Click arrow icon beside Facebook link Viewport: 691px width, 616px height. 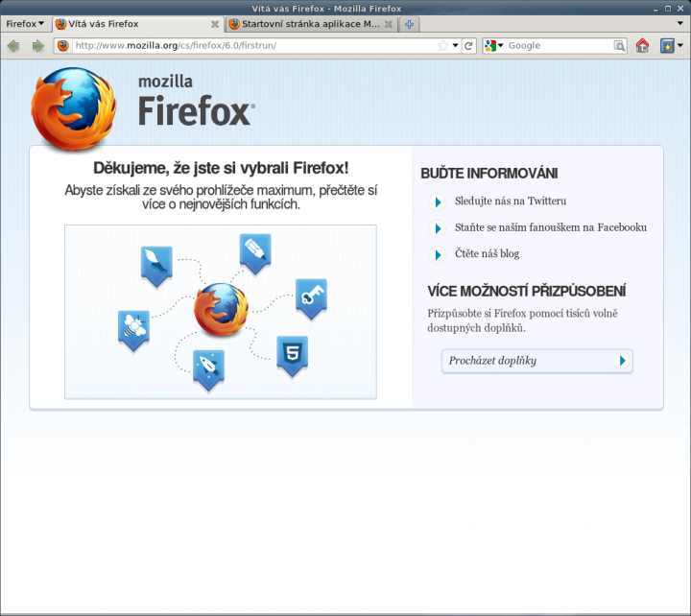438,228
